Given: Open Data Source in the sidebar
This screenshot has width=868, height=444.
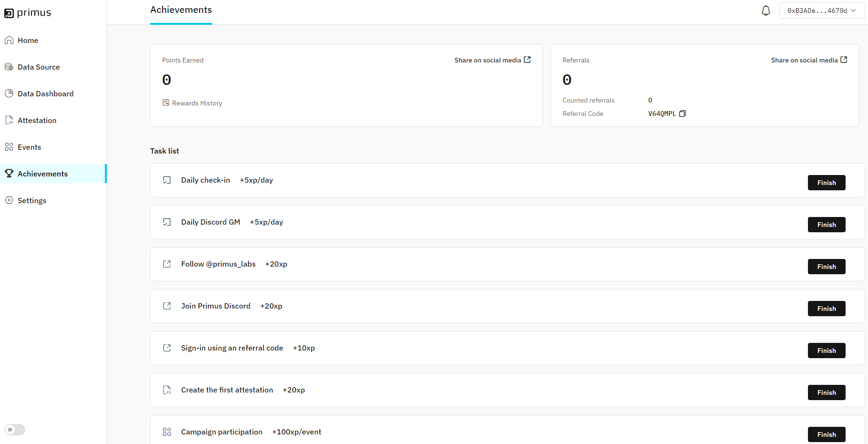Looking at the screenshot, I should tap(39, 67).
